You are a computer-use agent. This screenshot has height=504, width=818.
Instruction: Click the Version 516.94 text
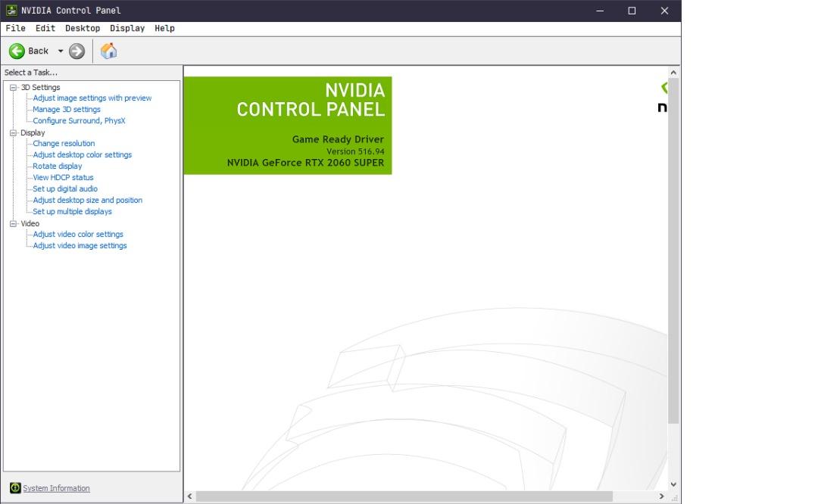355,151
